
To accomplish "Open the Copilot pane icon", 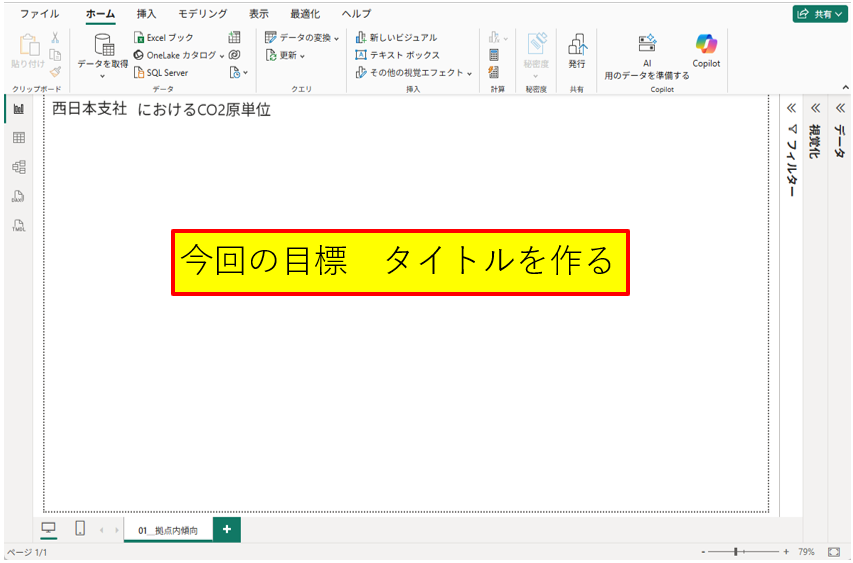I will point(706,44).
